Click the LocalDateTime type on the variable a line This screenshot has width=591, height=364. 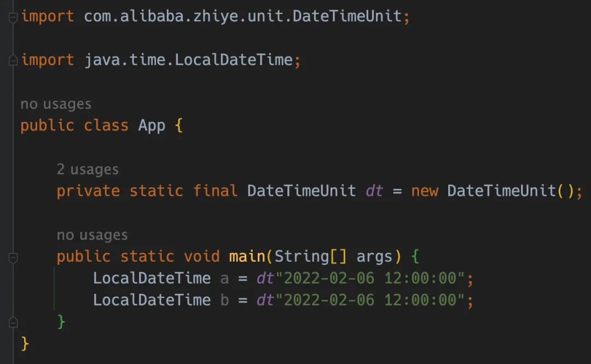click(152, 279)
